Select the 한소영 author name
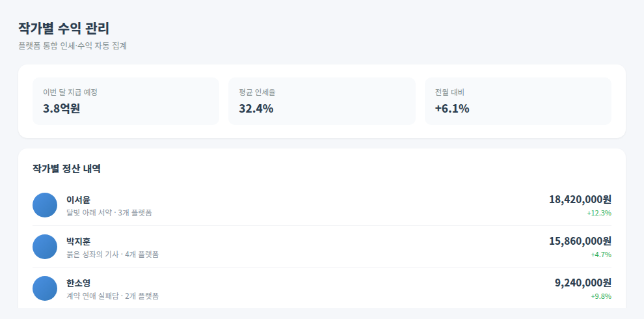This screenshot has width=644, height=319. [78, 283]
